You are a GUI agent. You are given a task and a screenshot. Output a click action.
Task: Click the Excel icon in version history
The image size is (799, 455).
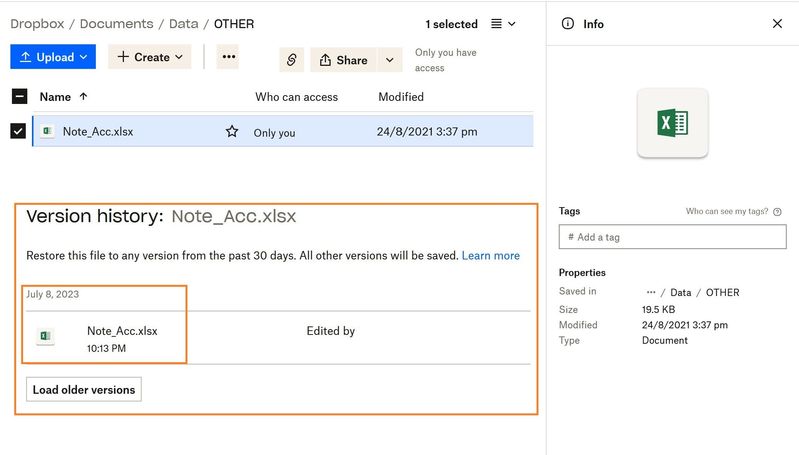46,337
